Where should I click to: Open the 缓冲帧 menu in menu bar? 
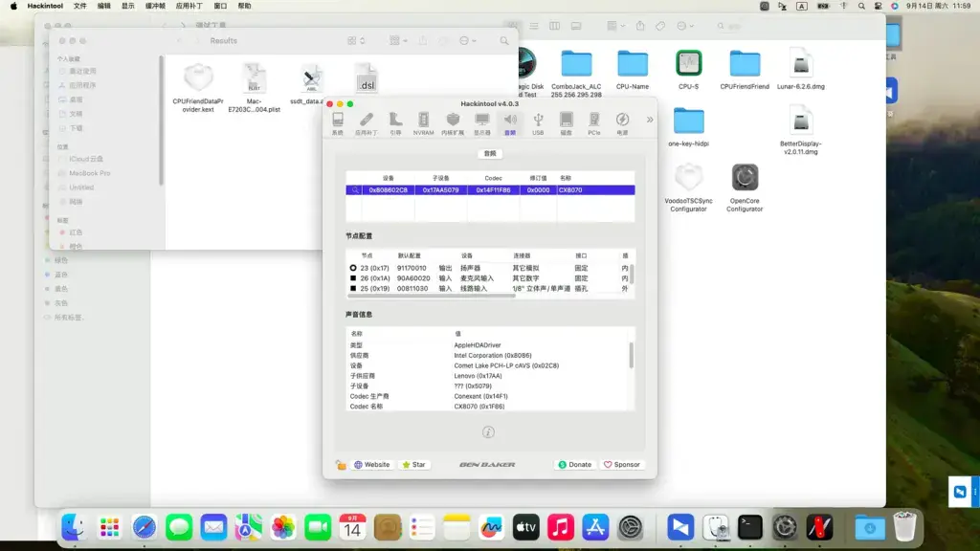[155, 6]
